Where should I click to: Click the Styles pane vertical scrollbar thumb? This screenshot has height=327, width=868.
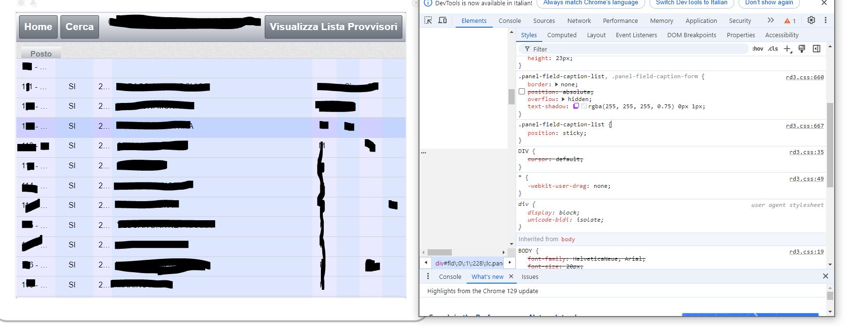(x=830, y=145)
